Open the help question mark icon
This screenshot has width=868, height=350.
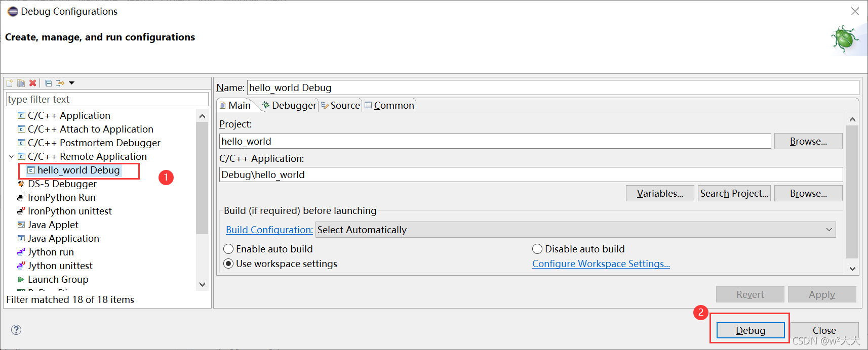(x=16, y=330)
